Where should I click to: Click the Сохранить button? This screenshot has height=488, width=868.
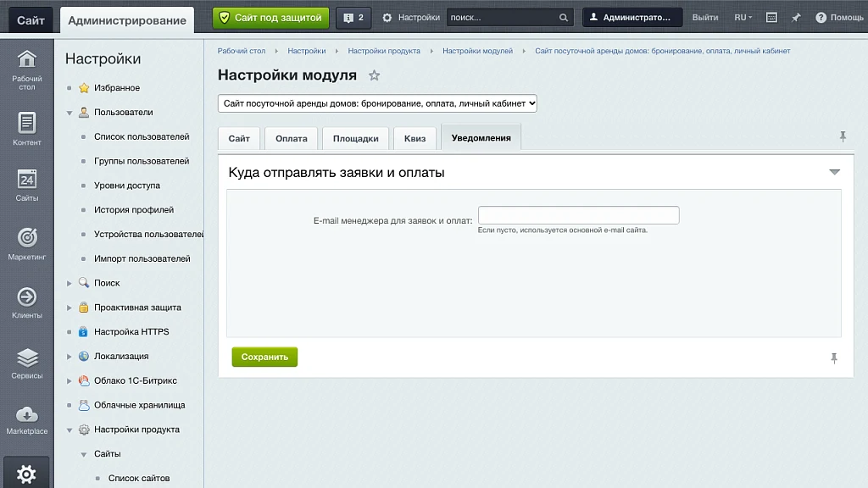pos(264,357)
